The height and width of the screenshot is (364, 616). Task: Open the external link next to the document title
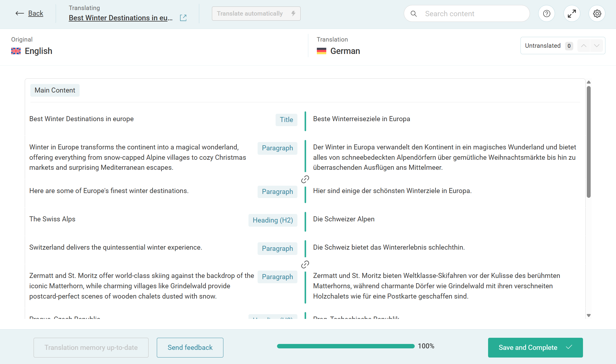[x=183, y=18]
